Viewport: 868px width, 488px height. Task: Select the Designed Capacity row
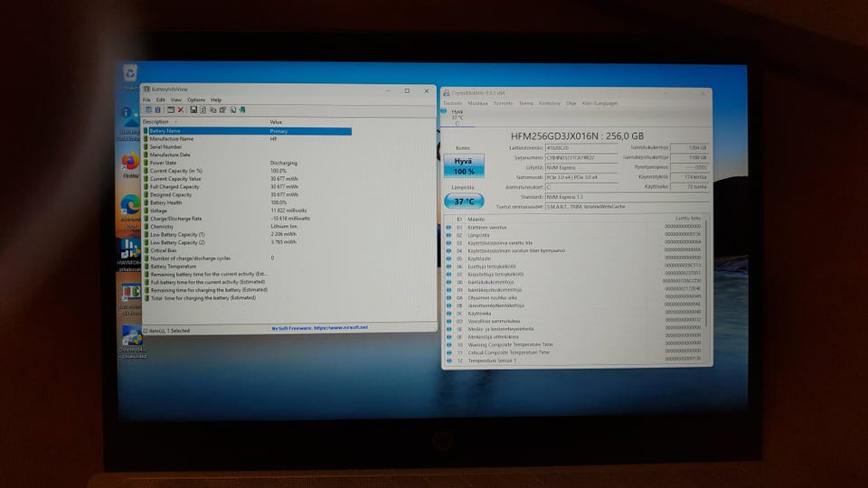[248, 195]
